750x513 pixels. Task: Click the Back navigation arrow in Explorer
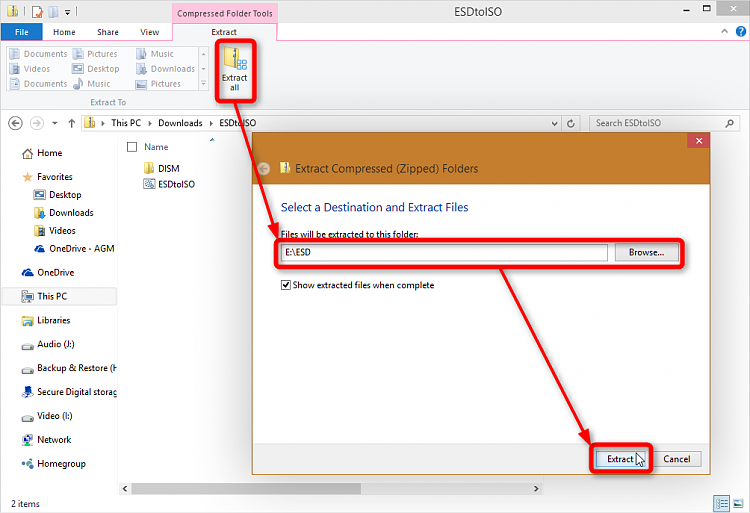click(x=15, y=123)
